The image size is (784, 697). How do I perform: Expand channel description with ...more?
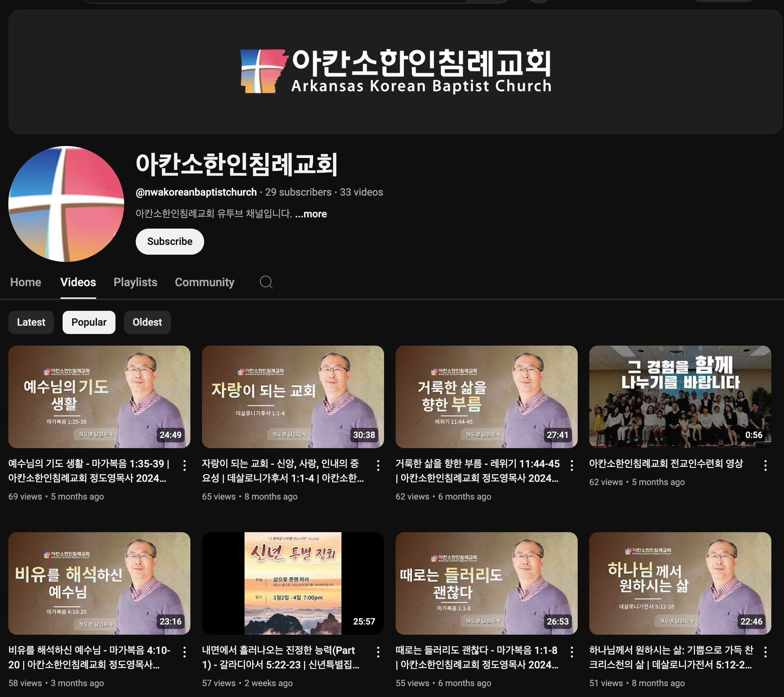pos(311,214)
